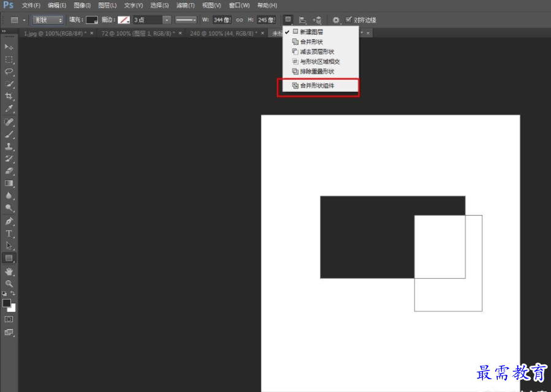This screenshot has width=551, height=392.
Task: Open path alignment options
Action: coord(302,20)
